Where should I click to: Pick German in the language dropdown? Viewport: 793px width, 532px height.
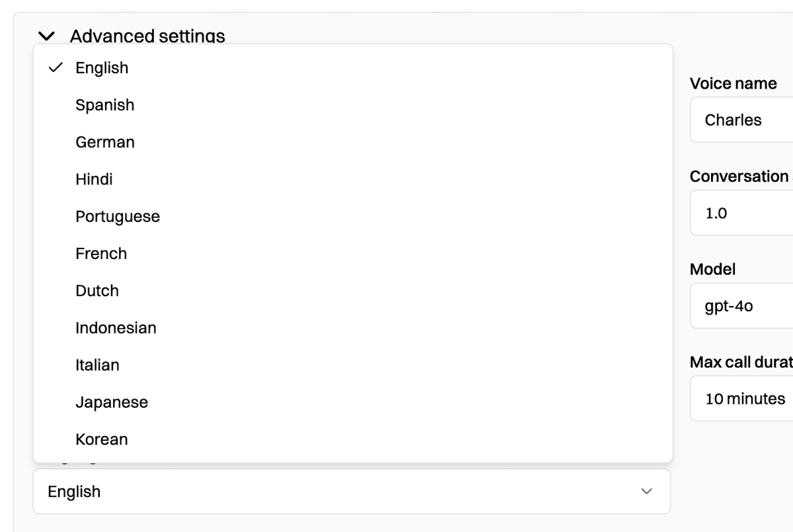click(104, 142)
